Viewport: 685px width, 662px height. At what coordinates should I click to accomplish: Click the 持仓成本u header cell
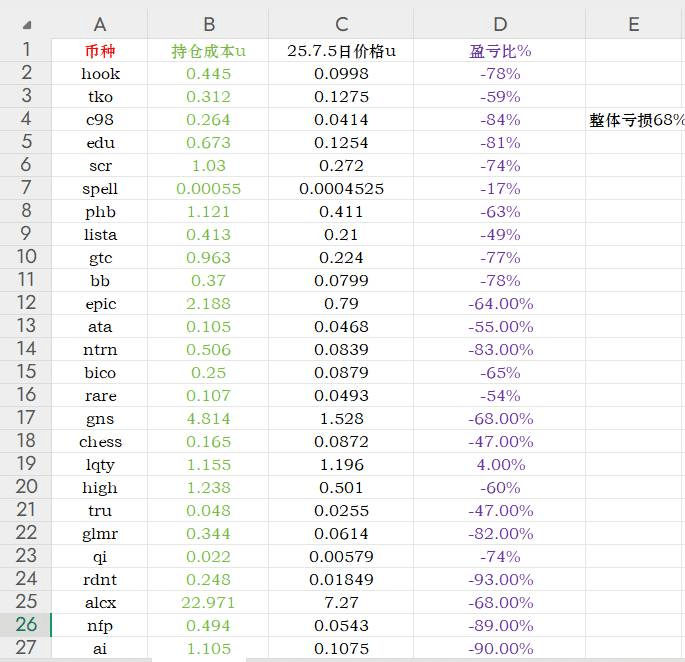(x=208, y=51)
